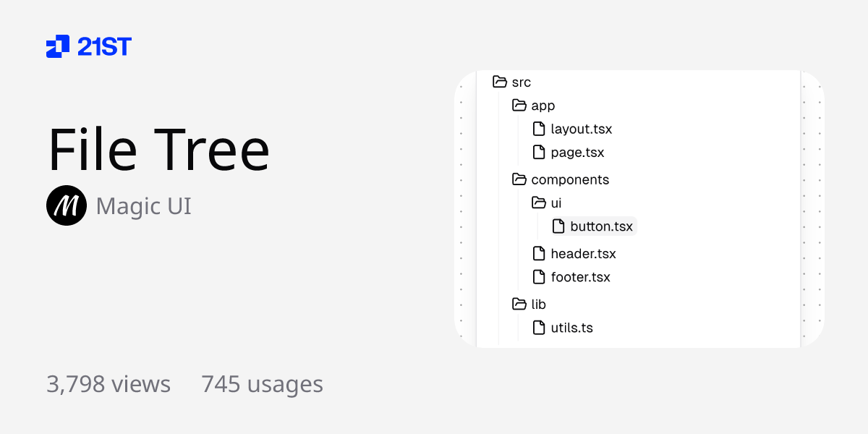Click the Magic UI avatar icon
This screenshot has width=868, height=434.
click(x=67, y=206)
